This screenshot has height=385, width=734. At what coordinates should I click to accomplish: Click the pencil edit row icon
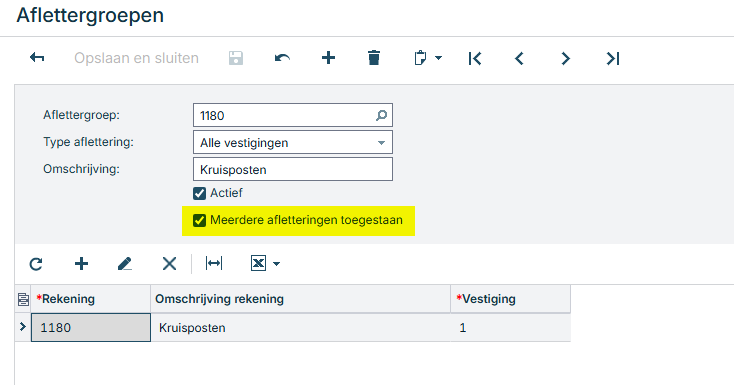click(x=125, y=264)
